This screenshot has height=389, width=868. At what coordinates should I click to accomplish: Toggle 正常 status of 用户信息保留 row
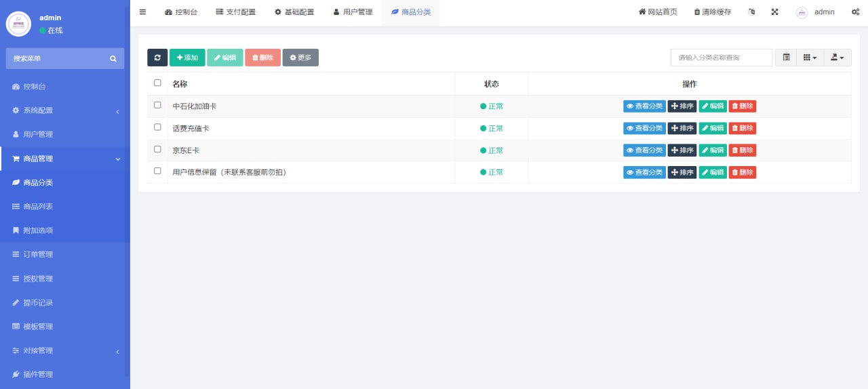[492, 172]
